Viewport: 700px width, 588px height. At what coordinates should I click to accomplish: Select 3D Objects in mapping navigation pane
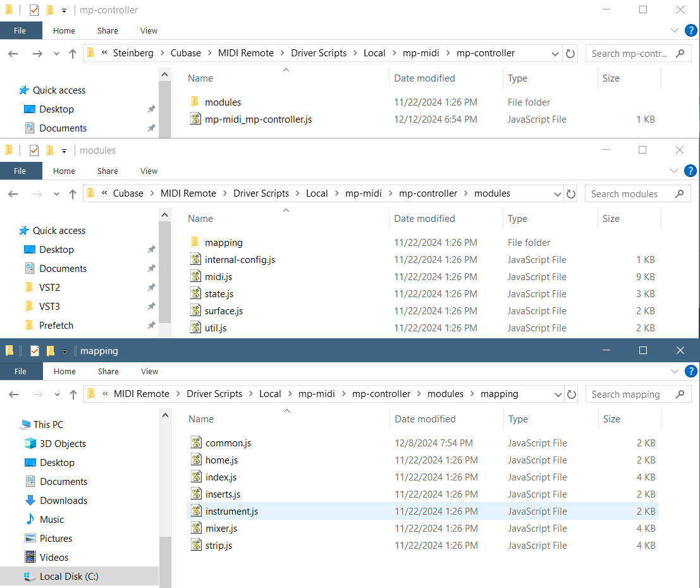pyautogui.click(x=63, y=443)
